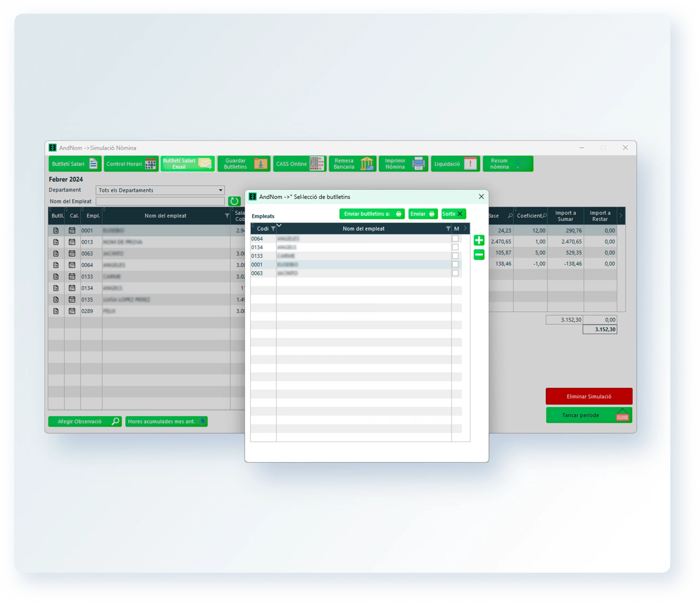Click Enviar butlletins a: button

tap(372, 214)
